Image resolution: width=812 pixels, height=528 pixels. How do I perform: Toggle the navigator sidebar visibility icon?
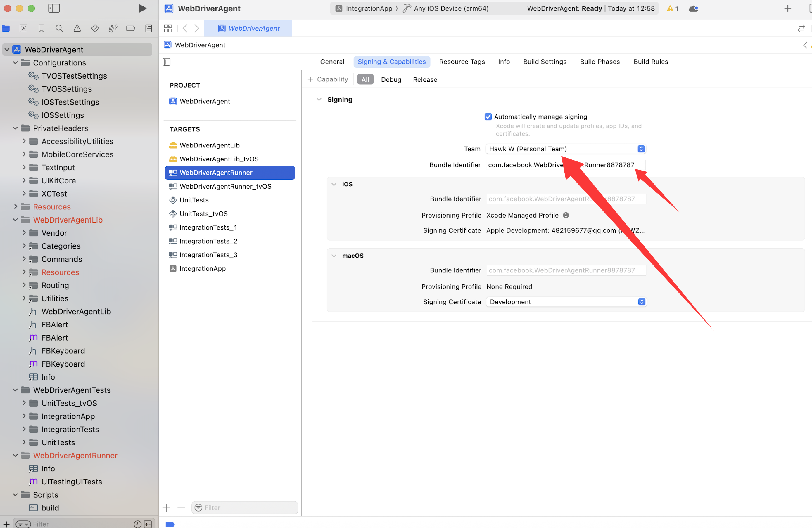point(54,8)
